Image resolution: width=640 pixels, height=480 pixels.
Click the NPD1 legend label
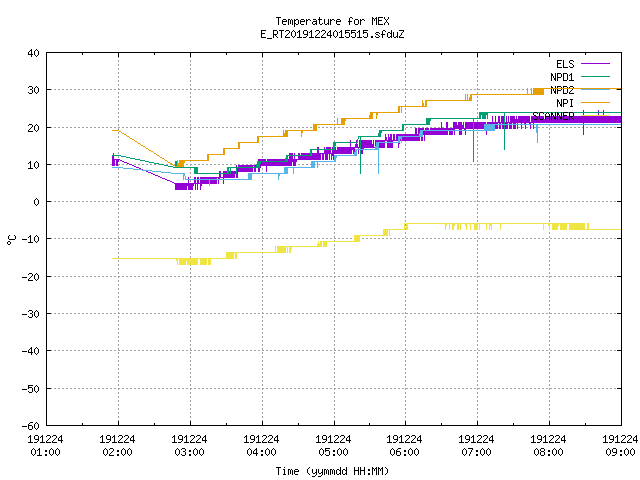point(562,77)
